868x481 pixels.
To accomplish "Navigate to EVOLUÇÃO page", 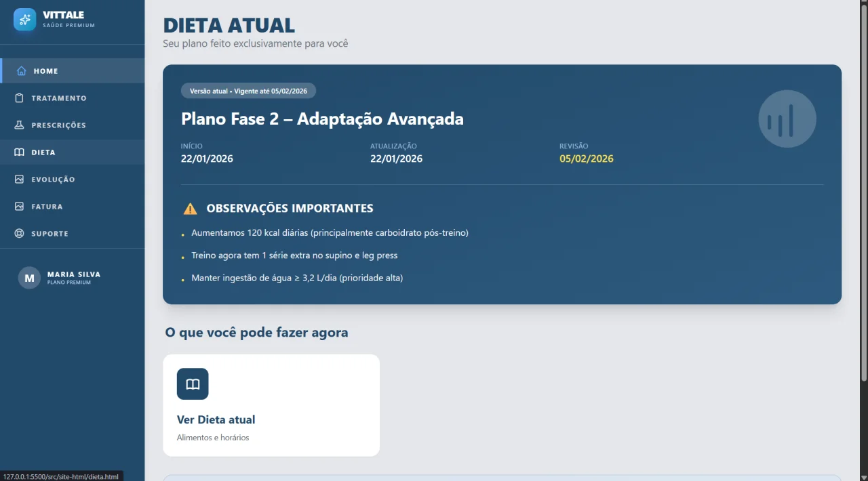I will 73,180.
